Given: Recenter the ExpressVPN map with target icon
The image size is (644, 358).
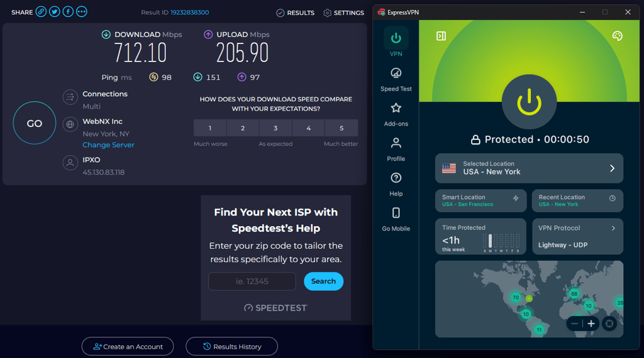Looking at the screenshot, I should (x=609, y=323).
